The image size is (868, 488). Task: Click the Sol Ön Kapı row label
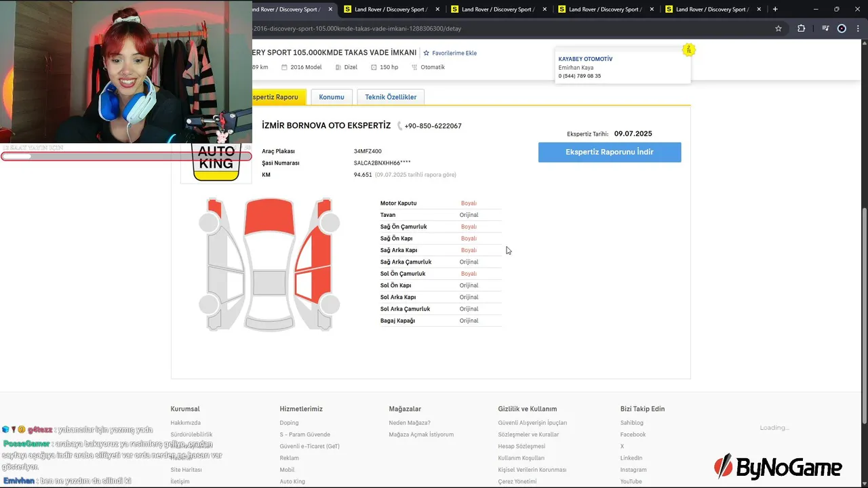[396, 285]
